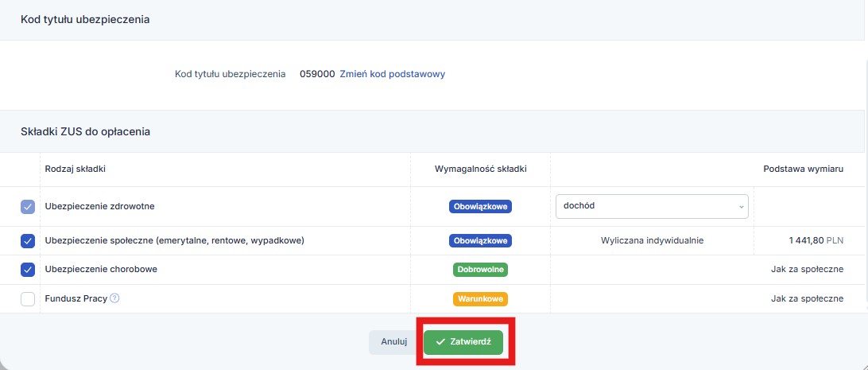Click the Obowiązkowe badge in the zdrowotne row
Image resolution: width=868 pixels, height=370 pixels.
point(480,206)
